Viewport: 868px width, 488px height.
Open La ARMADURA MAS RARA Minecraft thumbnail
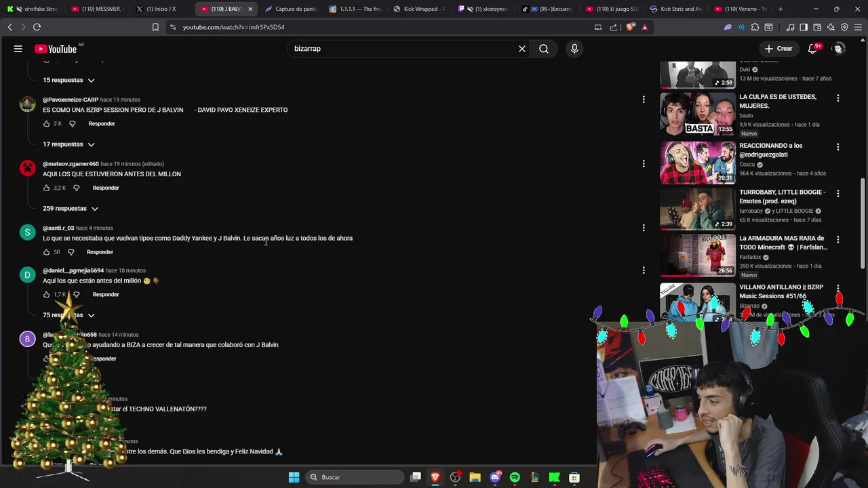tap(698, 255)
